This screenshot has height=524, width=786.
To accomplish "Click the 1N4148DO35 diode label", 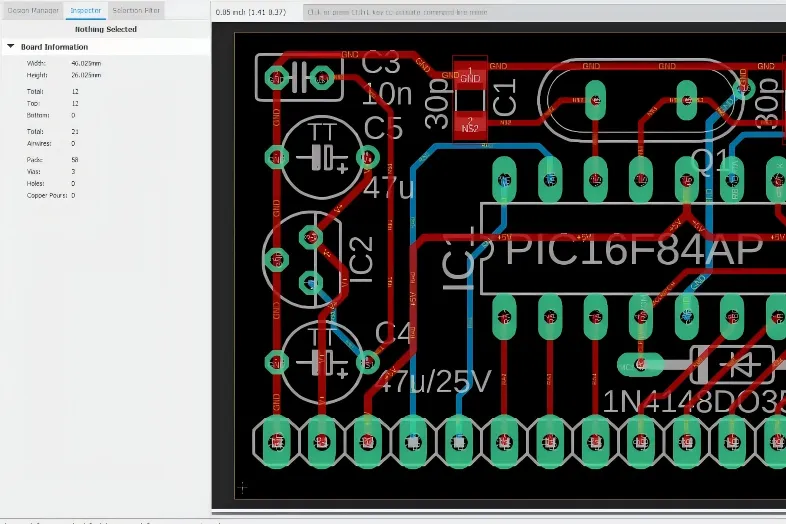I will point(694,402).
